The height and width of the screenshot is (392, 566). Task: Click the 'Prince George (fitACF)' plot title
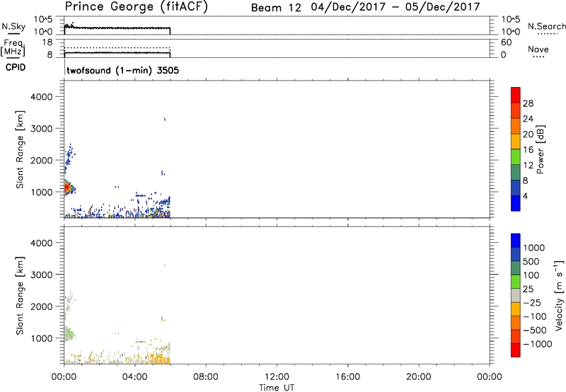tap(136, 6)
